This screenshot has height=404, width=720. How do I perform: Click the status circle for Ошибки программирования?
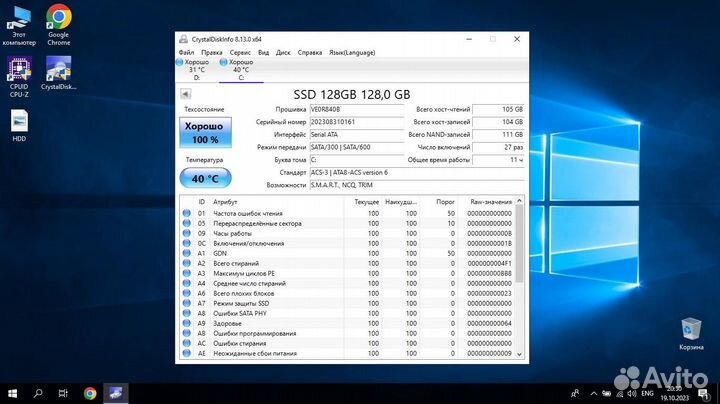point(186,333)
